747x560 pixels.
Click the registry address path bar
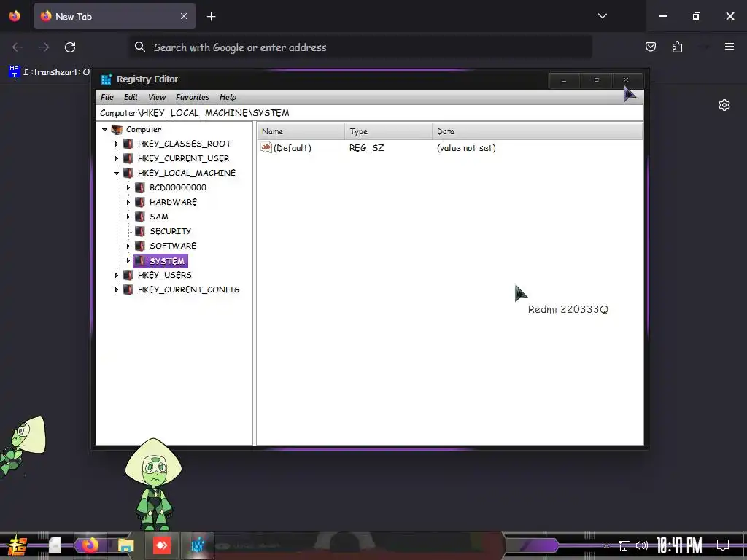click(x=370, y=113)
